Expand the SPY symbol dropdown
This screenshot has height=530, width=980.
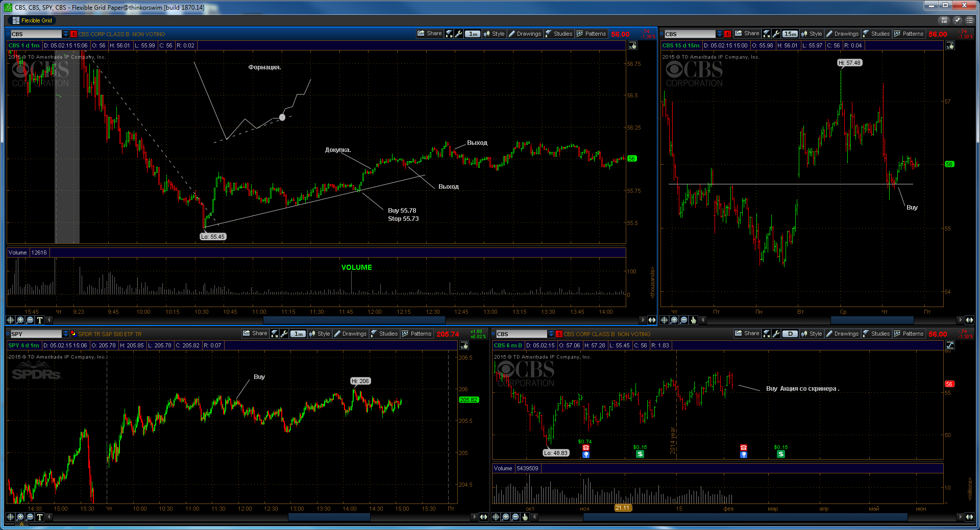(65, 334)
